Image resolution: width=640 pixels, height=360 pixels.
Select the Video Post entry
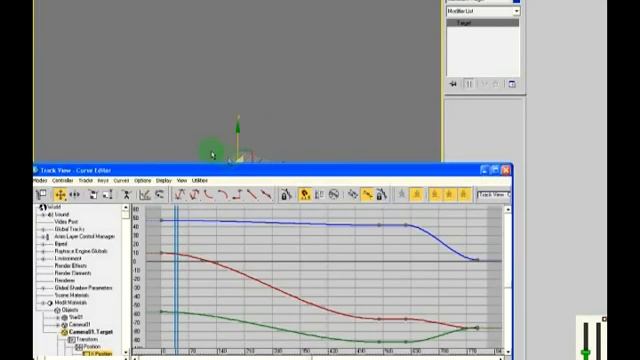click(x=66, y=222)
